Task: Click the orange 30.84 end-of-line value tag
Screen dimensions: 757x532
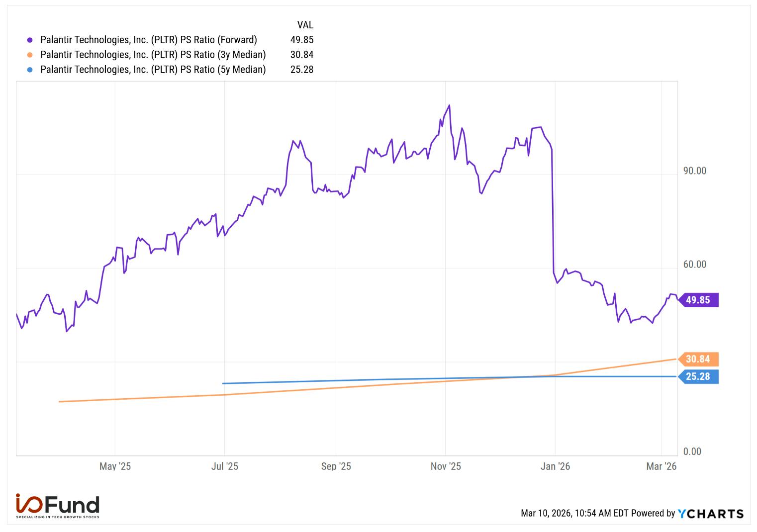Action: click(x=698, y=359)
